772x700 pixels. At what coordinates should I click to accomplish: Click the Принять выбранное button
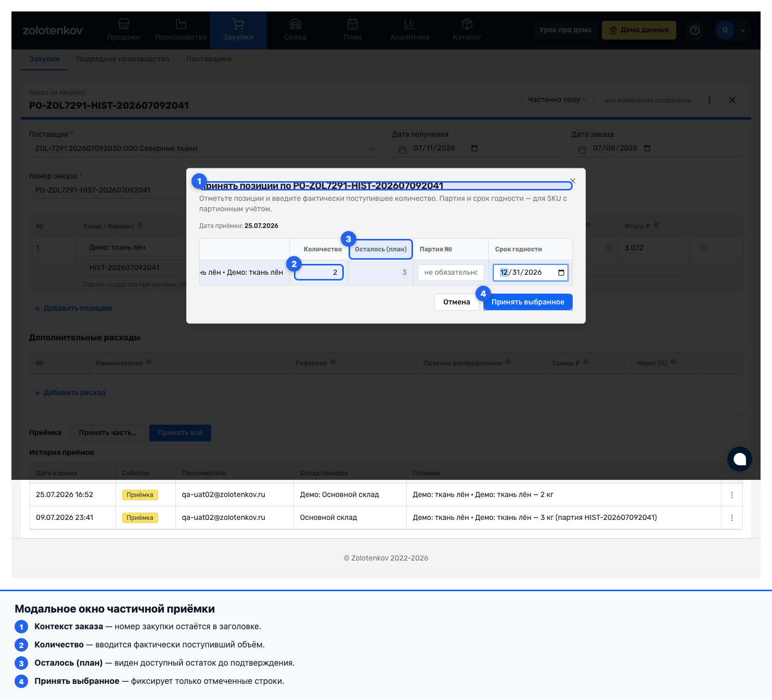click(x=528, y=302)
